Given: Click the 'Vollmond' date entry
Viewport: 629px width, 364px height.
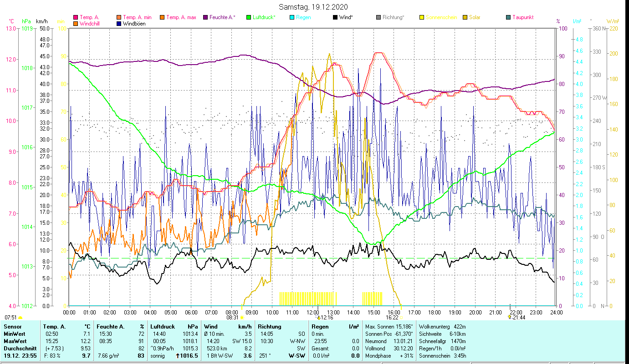Looking at the screenshot, I should 389,349.
